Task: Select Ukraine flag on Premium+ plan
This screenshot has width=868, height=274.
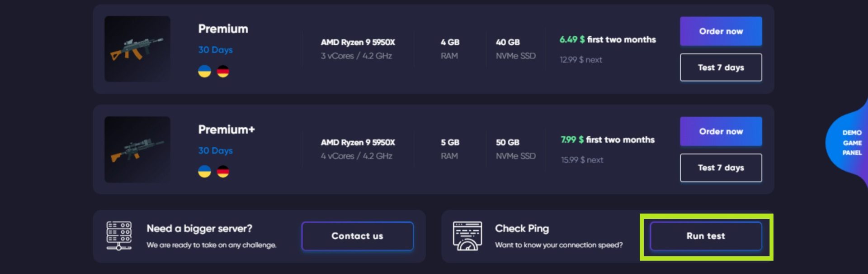Action: 204,172
